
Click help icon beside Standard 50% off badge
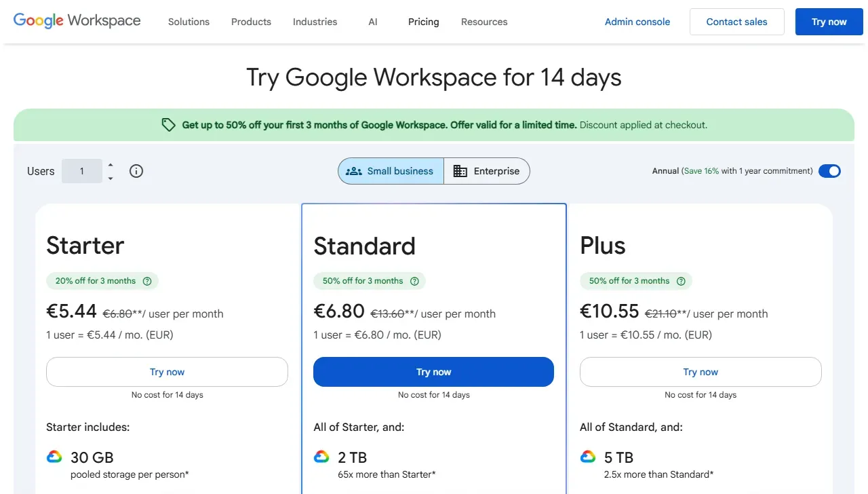coord(414,281)
